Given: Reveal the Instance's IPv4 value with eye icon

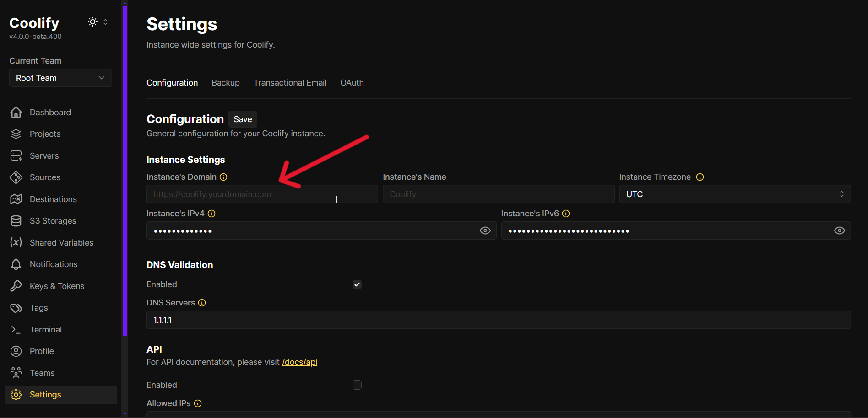Looking at the screenshot, I should pos(485,230).
